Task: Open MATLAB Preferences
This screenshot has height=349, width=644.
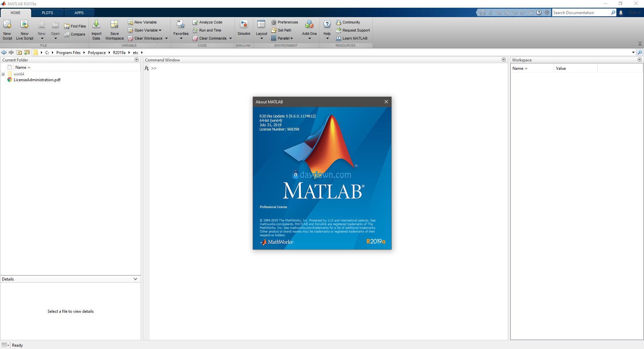Action: pyautogui.click(x=285, y=22)
